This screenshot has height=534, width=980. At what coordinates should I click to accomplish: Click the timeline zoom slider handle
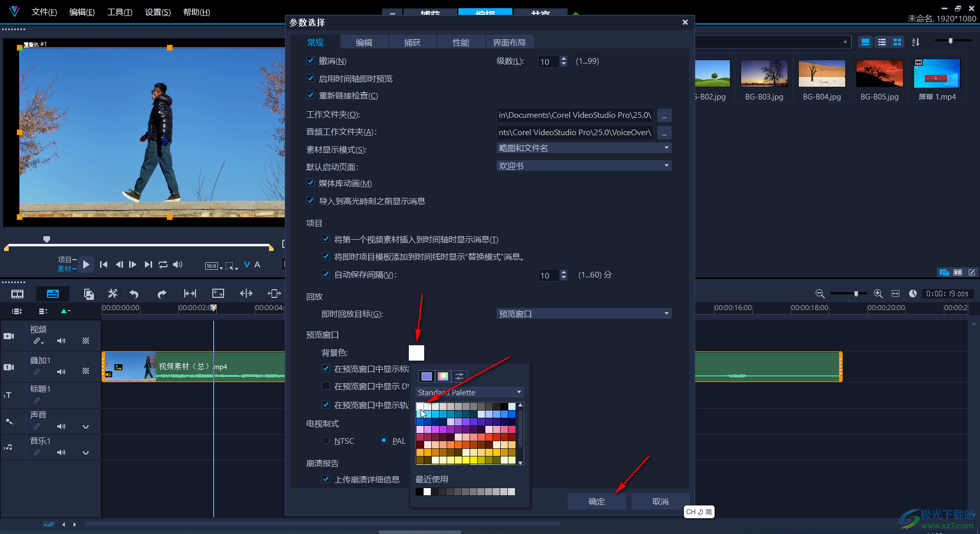[x=856, y=293]
